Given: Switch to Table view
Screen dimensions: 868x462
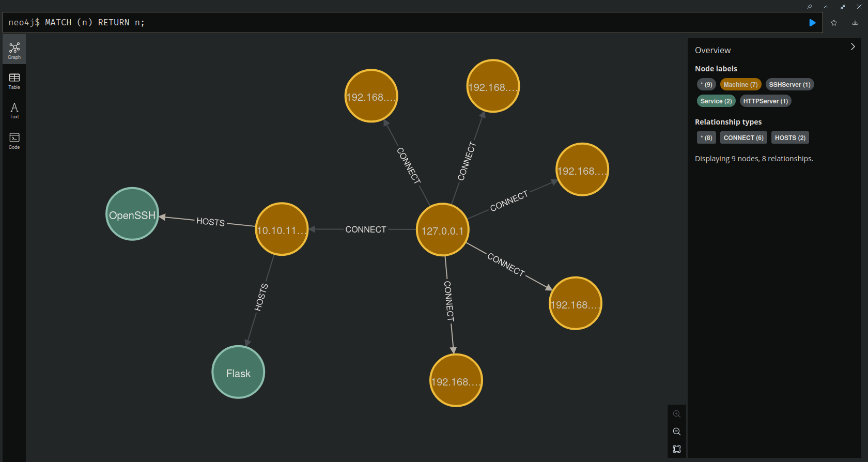Looking at the screenshot, I should point(14,81).
